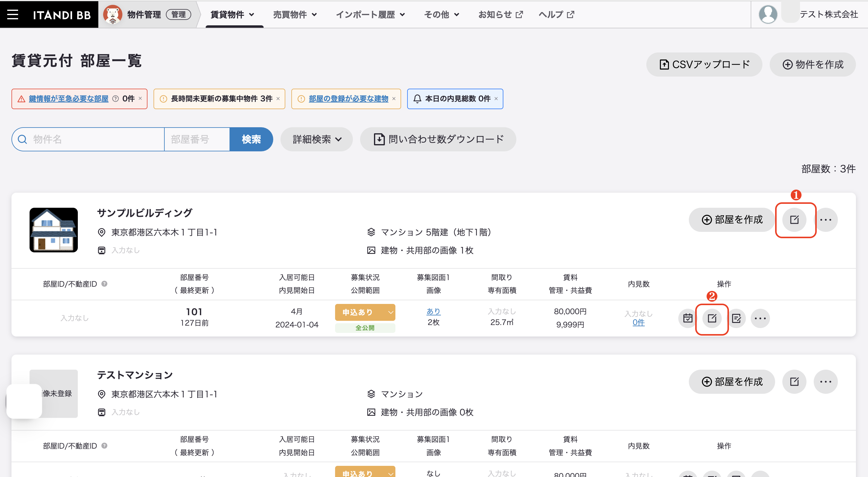Open the インポート履歴 menu
The height and width of the screenshot is (477, 868).
(370, 14)
